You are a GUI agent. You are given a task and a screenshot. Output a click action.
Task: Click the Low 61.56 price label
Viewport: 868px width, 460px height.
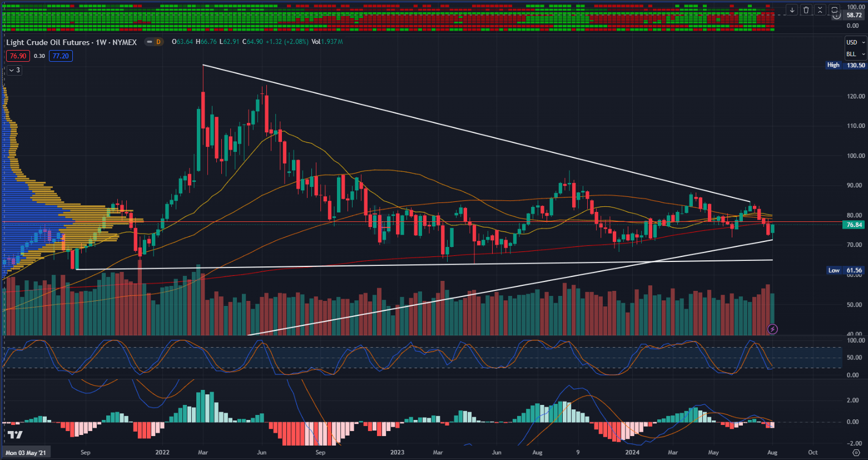coord(846,270)
